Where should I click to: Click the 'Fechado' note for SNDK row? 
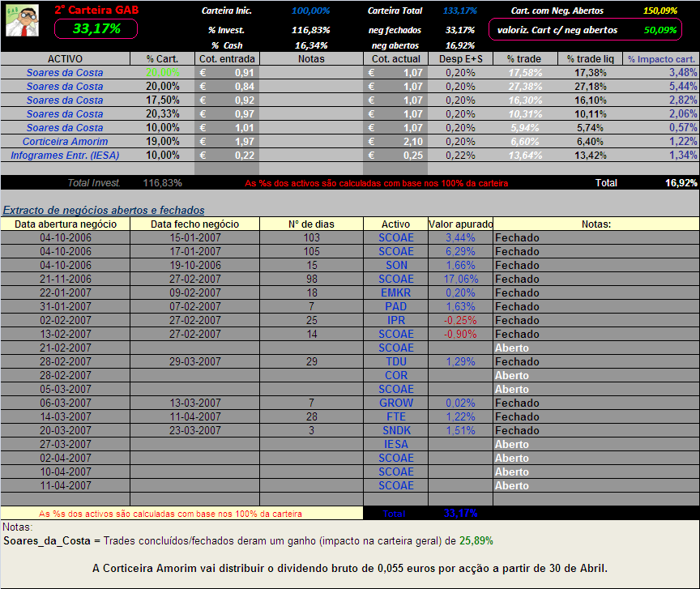[x=517, y=431]
